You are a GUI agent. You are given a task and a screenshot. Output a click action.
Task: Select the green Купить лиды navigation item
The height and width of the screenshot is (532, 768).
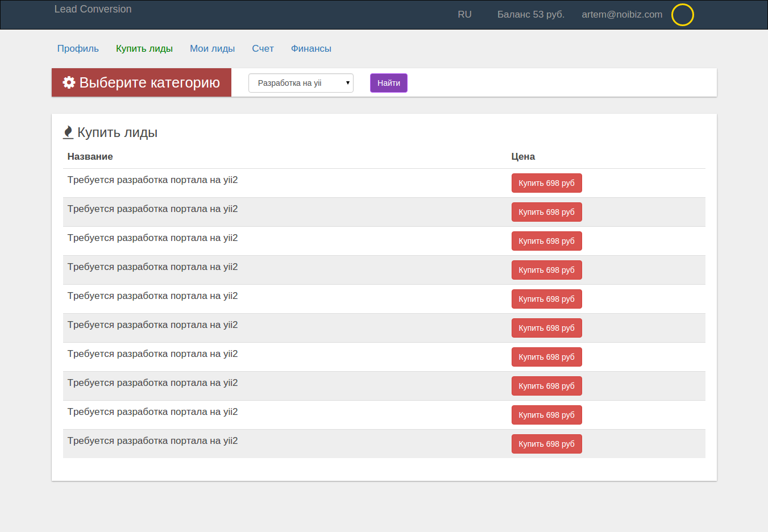[144, 49]
